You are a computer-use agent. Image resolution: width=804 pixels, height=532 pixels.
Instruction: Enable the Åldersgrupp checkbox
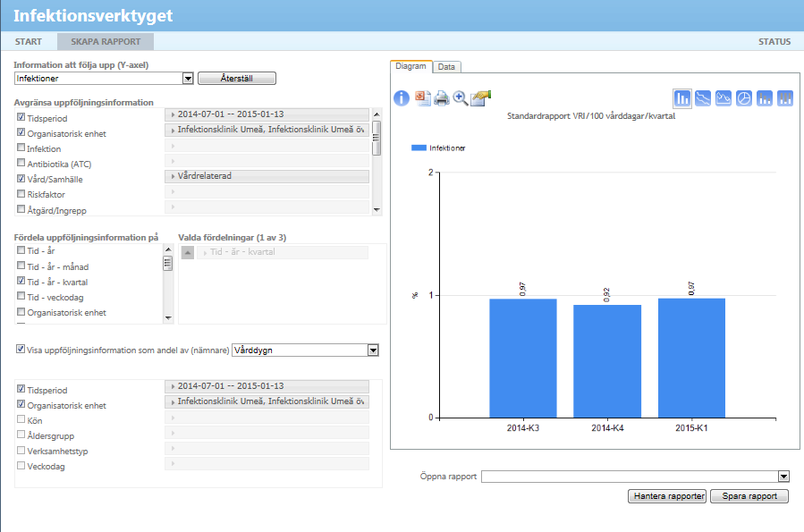click(x=21, y=435)
